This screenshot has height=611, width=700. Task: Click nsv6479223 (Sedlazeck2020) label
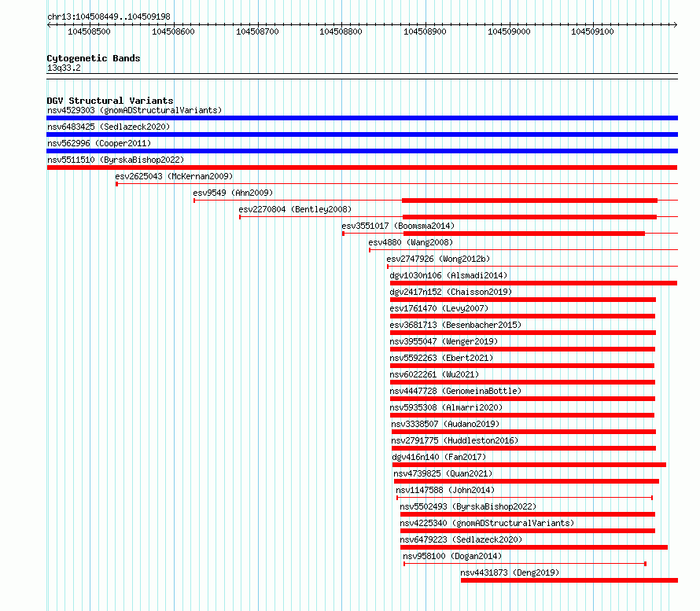coord(461,539)
